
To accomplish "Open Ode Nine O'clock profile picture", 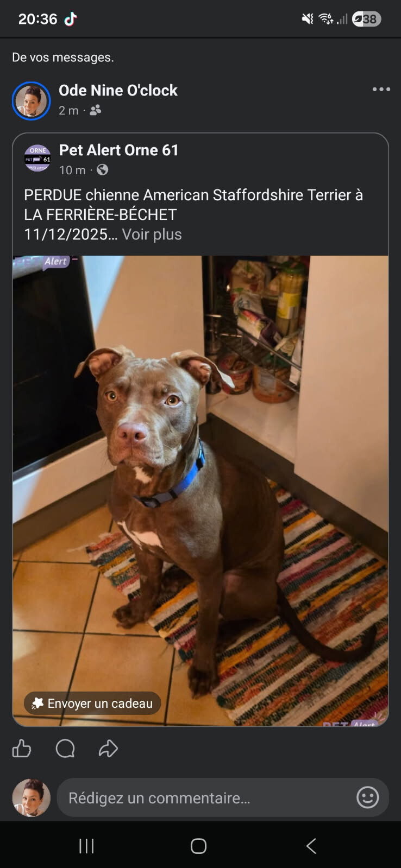I will [32, 101].
